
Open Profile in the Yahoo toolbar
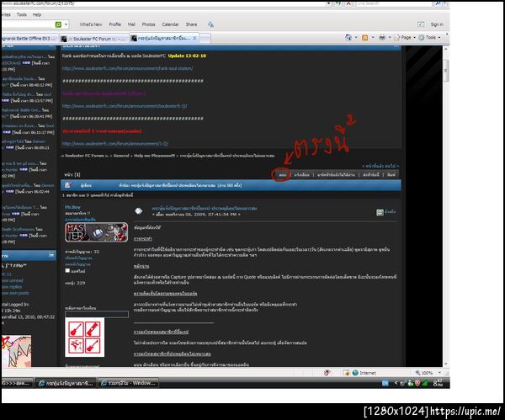(x=114, y=24)
